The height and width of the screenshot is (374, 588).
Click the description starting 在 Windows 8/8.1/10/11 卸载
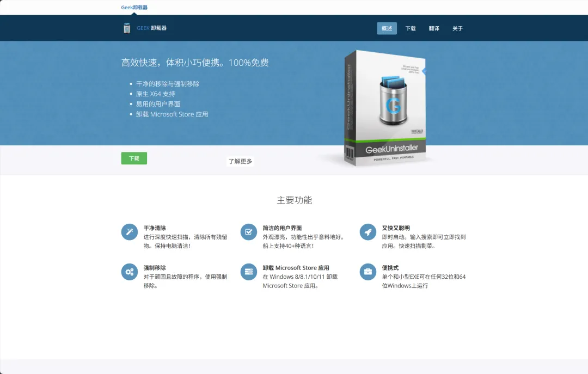click(300, 281)
